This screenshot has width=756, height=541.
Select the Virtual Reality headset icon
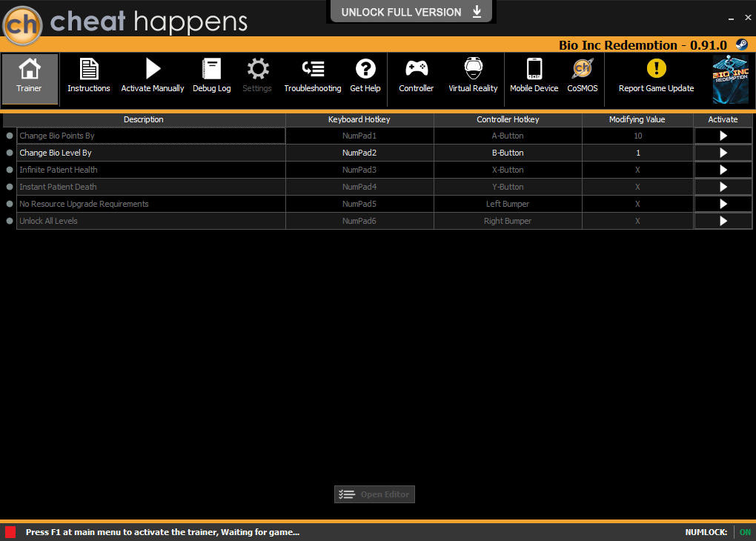coord(473,68)
